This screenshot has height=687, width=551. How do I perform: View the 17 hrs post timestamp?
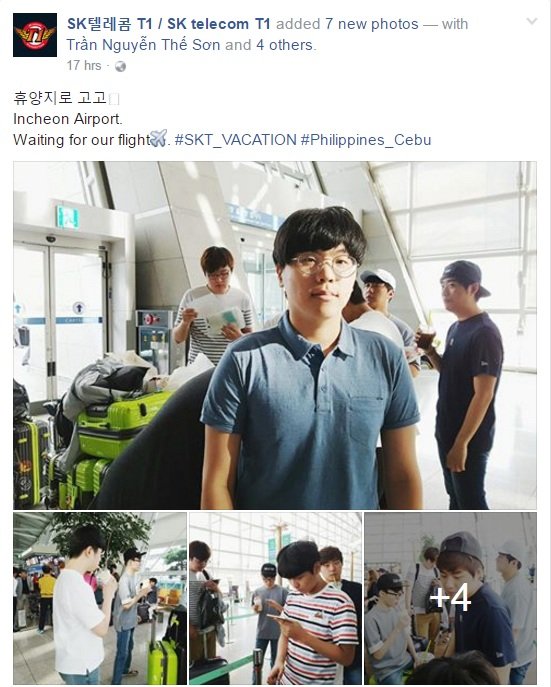click(84, 66)
